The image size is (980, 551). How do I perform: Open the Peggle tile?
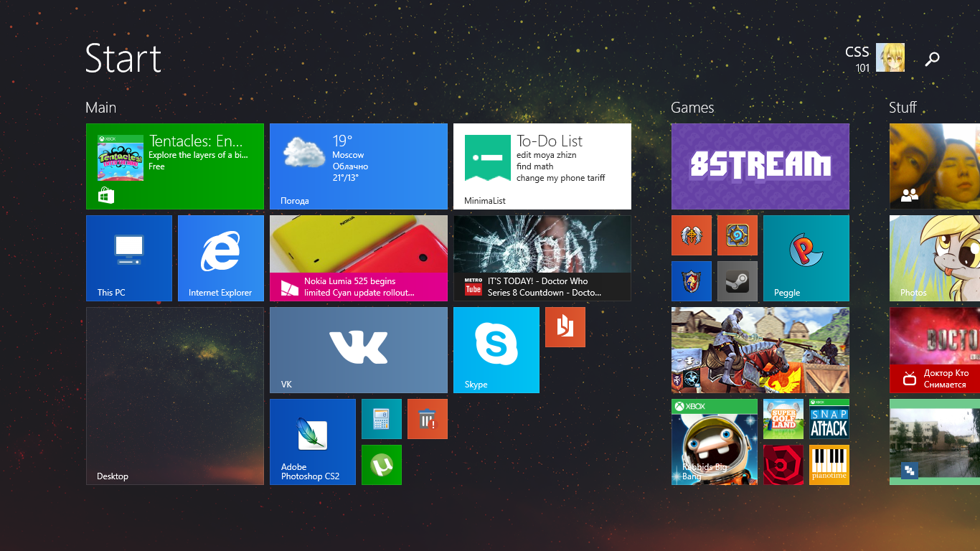pos(806,258)
